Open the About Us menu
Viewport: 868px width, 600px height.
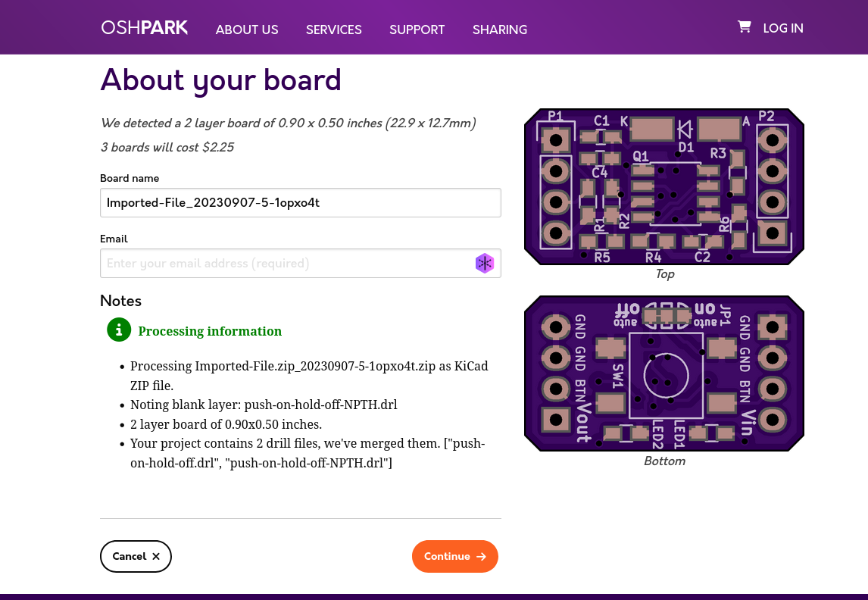247,30
